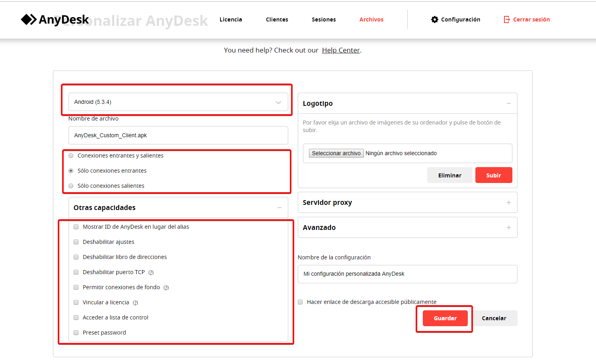Click the Cancelar button
This screenshot has height=364, width=596.
494,318
